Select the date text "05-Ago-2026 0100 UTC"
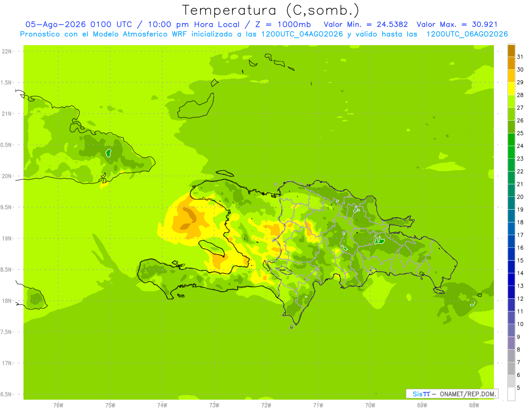 (x=78, y=24)
